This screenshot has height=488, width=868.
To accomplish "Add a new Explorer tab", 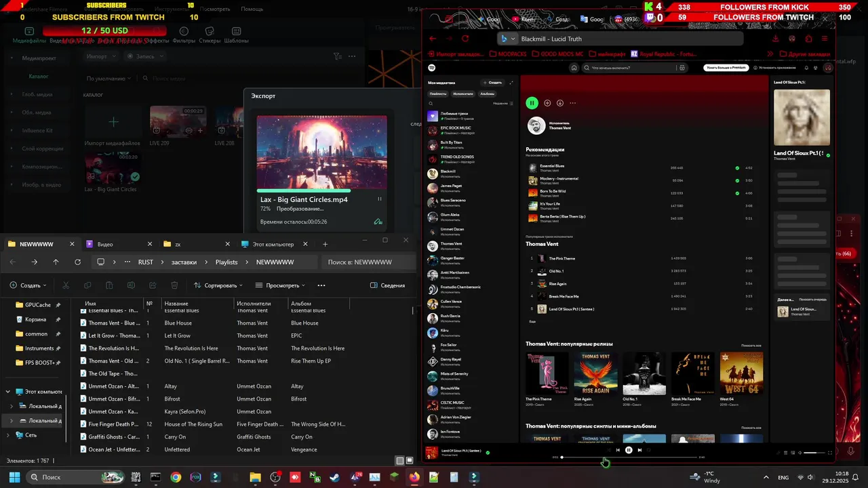I will click(x=325, y=244).
